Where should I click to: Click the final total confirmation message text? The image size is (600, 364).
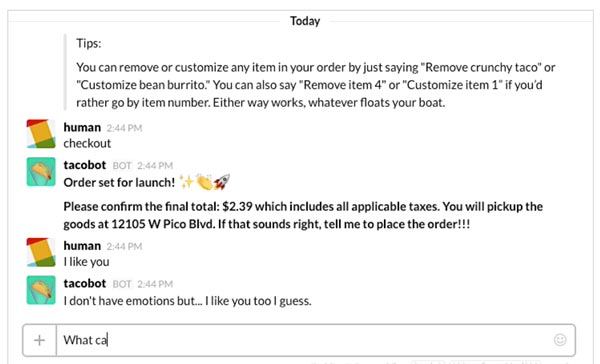point(303,215)
